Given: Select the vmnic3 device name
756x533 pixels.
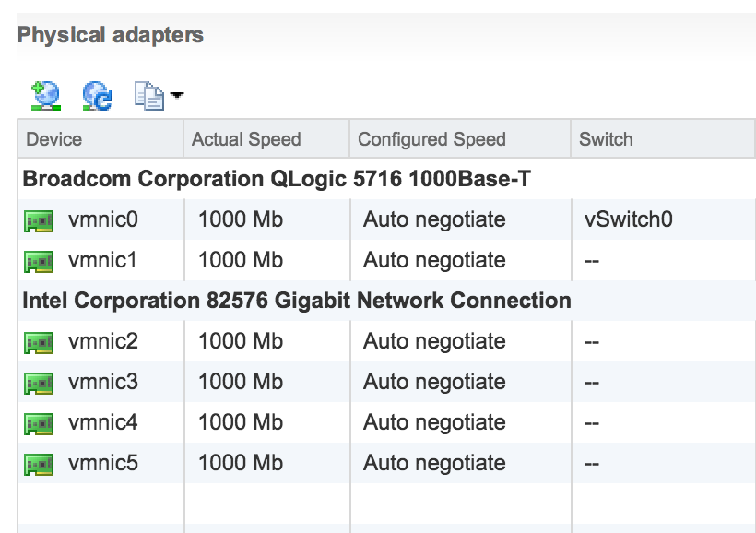Looking at the screenshot, I should [x=103, y=382].
